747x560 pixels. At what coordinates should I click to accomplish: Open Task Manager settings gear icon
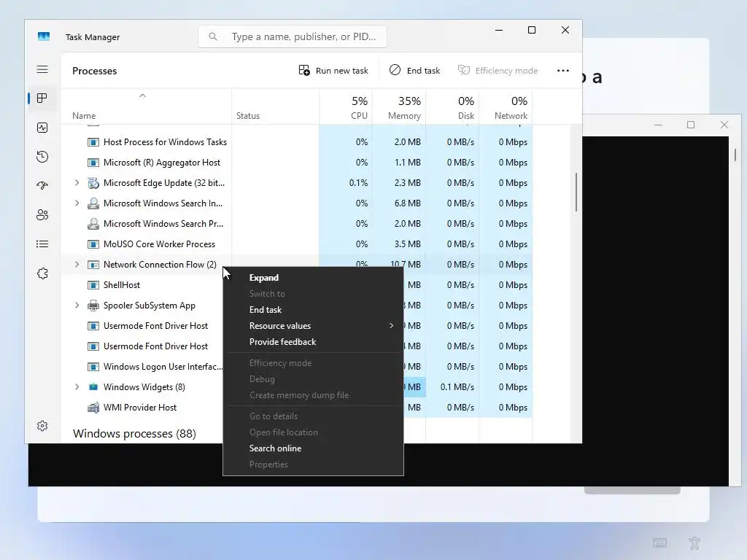(x=42, y=426)
